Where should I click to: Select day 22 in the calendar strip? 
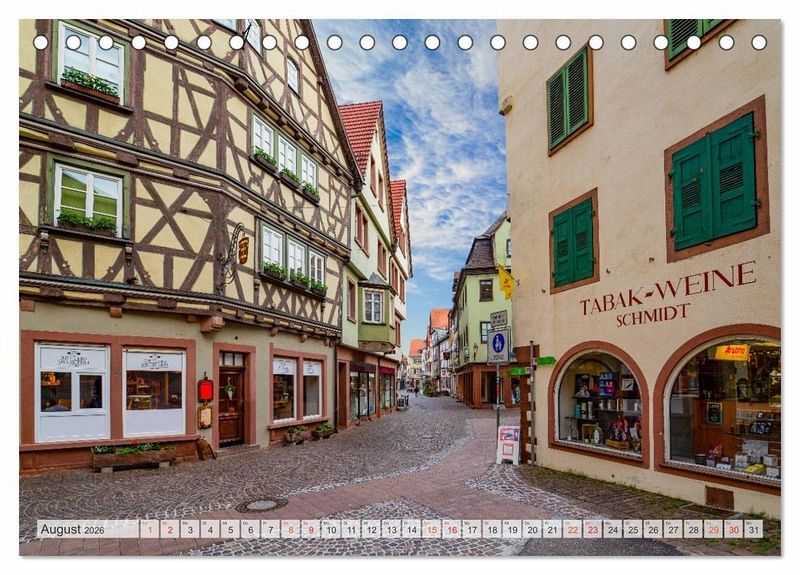click(573, 529)
